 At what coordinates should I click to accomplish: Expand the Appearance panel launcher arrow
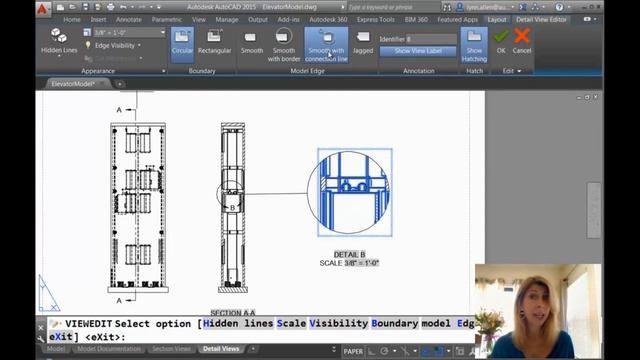pos(163,71)
